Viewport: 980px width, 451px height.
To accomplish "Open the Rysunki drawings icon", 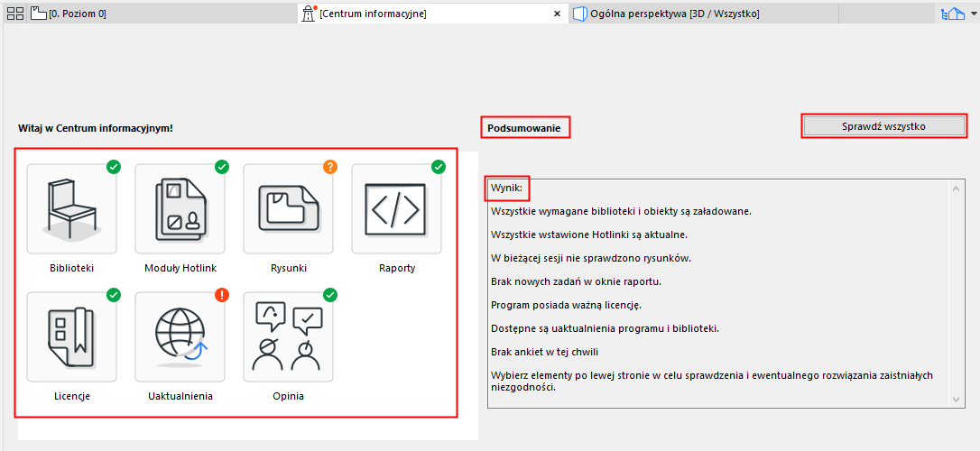I will (288, 208).
